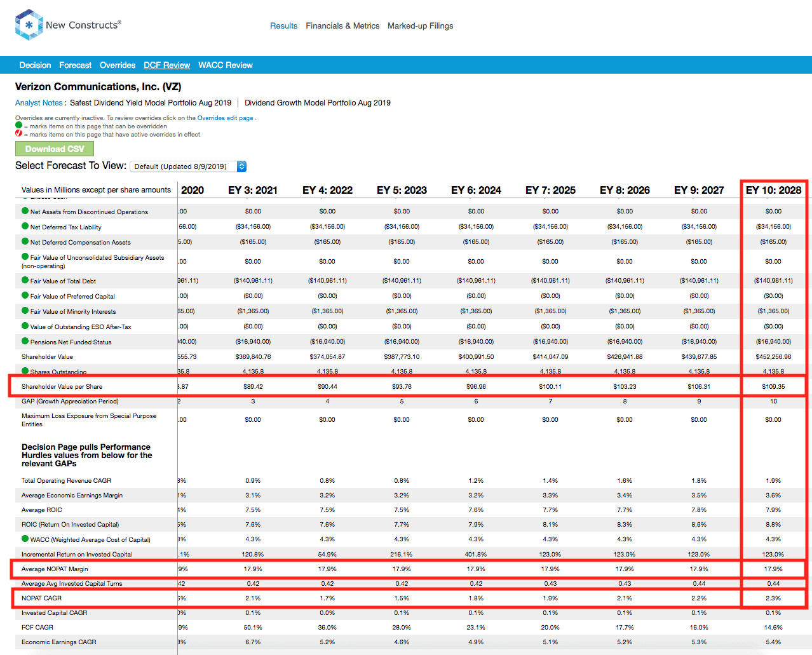Viewport: 812px width, 655px height.
Task: Click Maximum Loss Exposure from Special Purpose Entities
Action: point(89,420)
